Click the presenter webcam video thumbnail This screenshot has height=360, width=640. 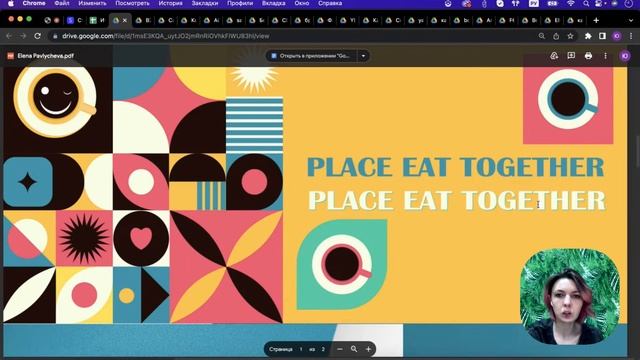point(570,296)
